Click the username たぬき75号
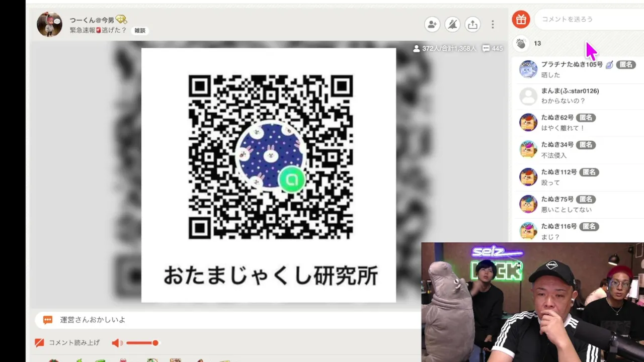Image resolution: width=644 pixels, height=362 pixels. point(557,199)
